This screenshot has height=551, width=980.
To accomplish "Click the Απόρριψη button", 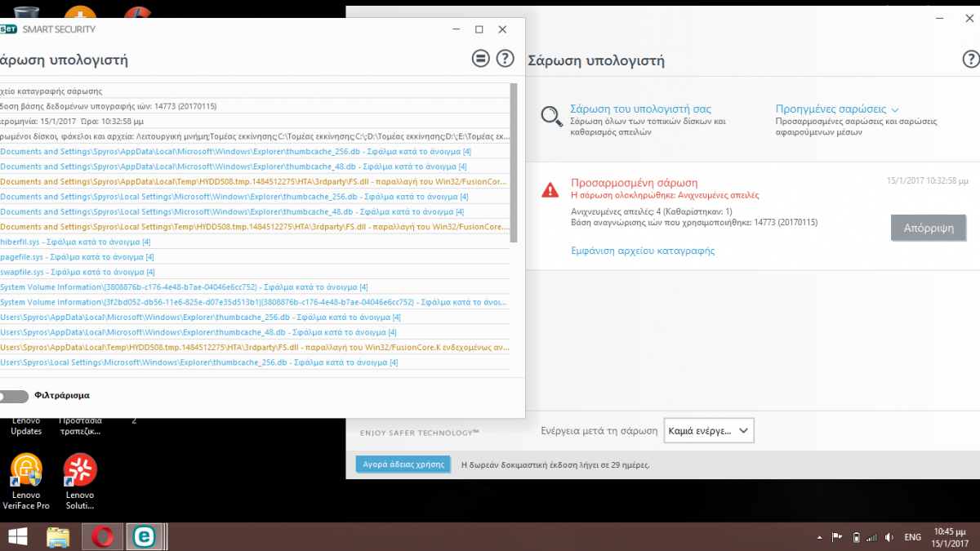I will coord(929,228).
